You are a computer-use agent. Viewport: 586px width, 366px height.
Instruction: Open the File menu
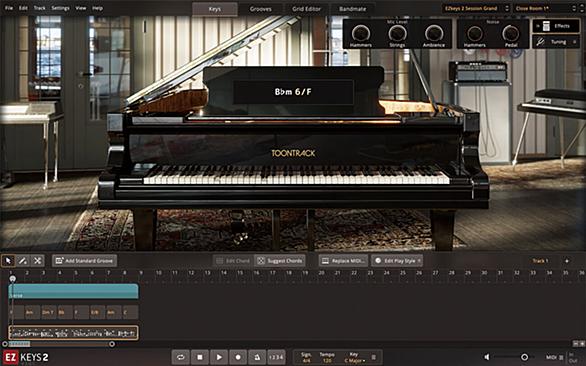click(9, 8)
